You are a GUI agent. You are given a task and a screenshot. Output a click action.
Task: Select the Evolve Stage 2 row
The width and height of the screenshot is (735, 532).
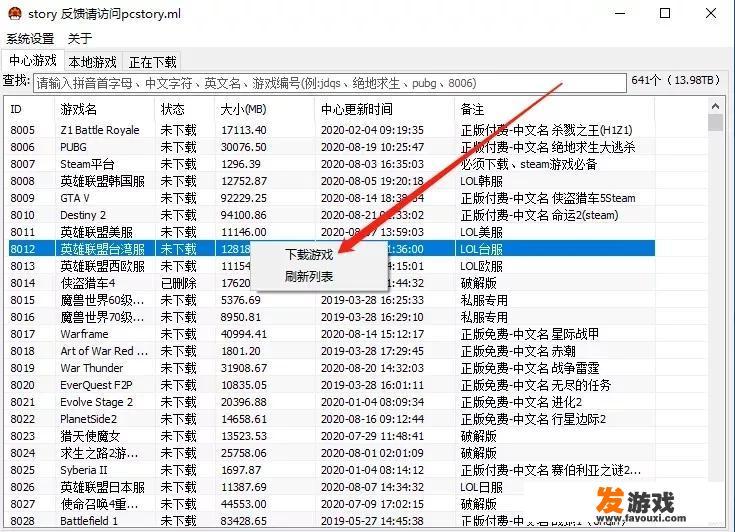click(x=331, y=402)
